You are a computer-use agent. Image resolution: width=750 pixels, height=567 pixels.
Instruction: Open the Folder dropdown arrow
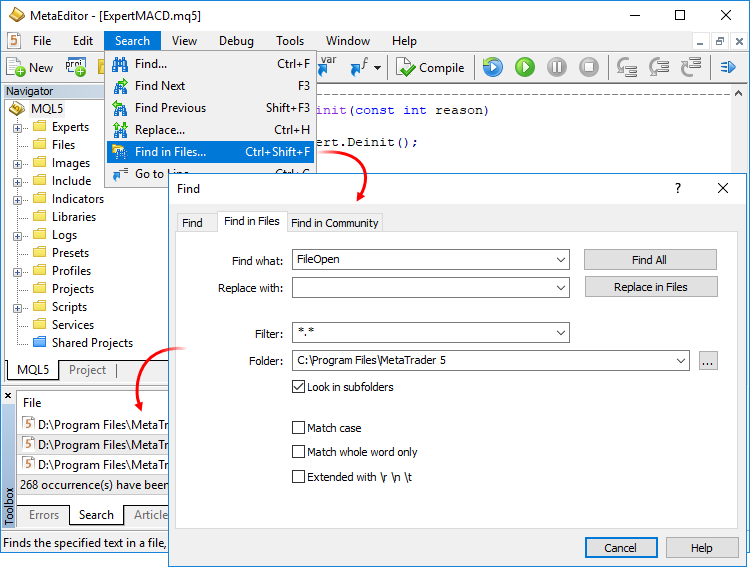click(x=681, y=360)
